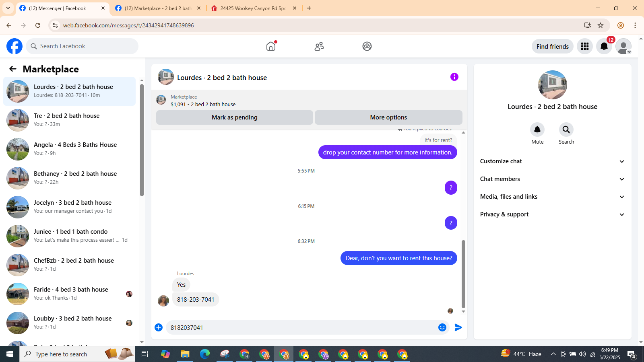Switch to the 24425 Woolsey Canyon Rd tab

click(254, 8)
